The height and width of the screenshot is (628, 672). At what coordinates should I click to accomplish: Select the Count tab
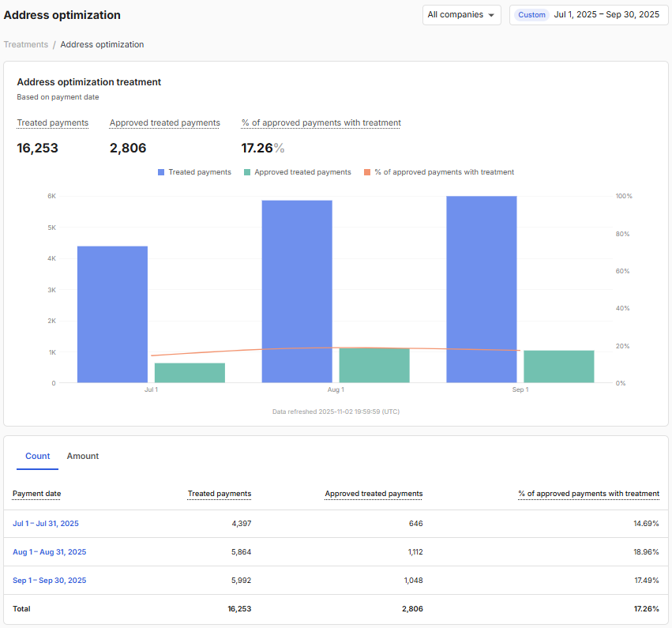click(37, 457)
